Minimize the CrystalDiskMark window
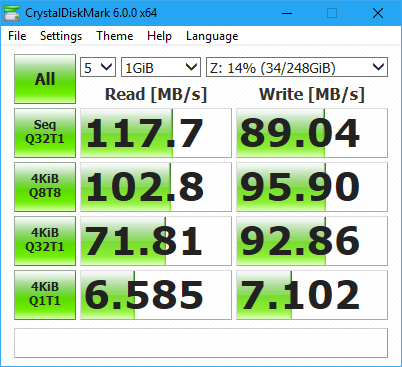The image size is (402, 367). click(x=287, y=13)
